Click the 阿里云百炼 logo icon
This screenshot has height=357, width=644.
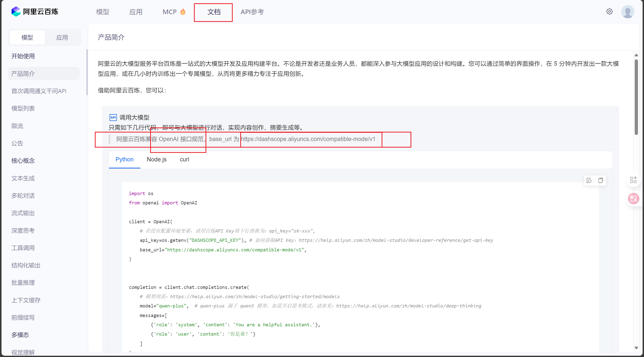click(x=16, y=12)
